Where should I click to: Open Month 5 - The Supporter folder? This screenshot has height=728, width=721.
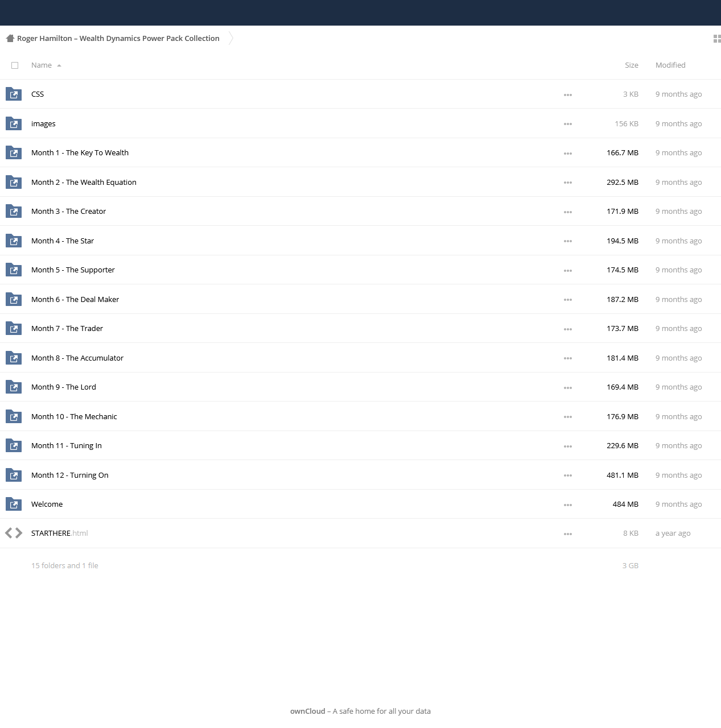pyautogui.click(x=73, y=270)
